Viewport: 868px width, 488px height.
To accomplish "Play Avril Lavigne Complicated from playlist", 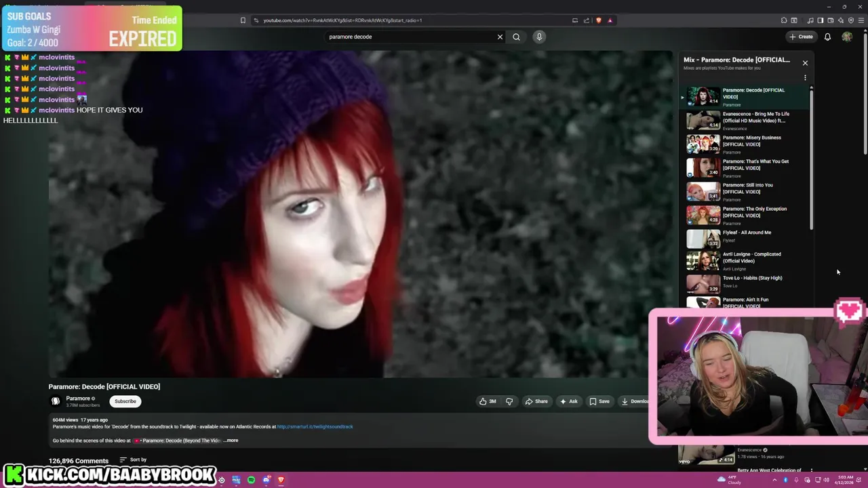I will coord(745,261).
